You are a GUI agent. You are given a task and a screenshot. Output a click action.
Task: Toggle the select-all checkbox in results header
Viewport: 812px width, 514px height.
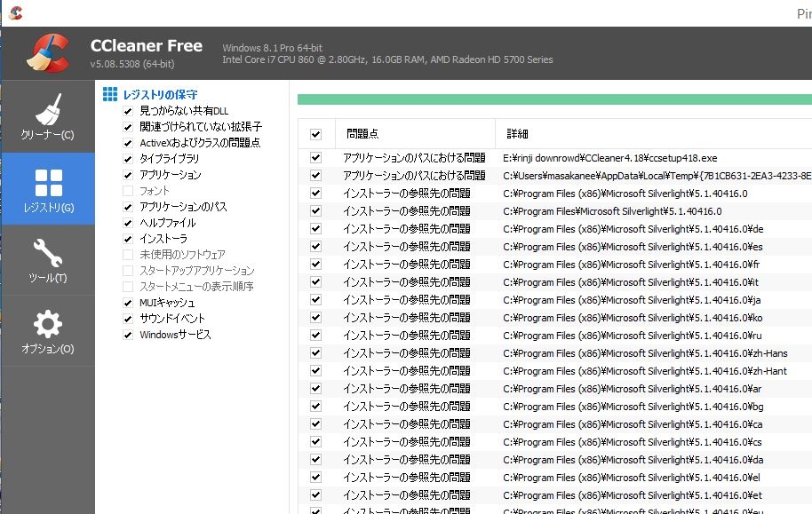point(316,135)
